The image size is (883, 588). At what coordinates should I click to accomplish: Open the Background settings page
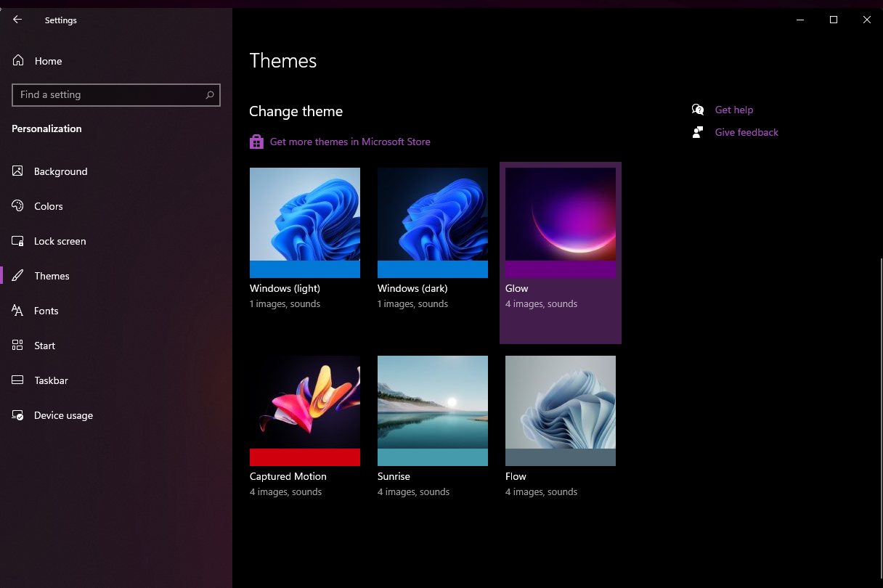(116, 171)
